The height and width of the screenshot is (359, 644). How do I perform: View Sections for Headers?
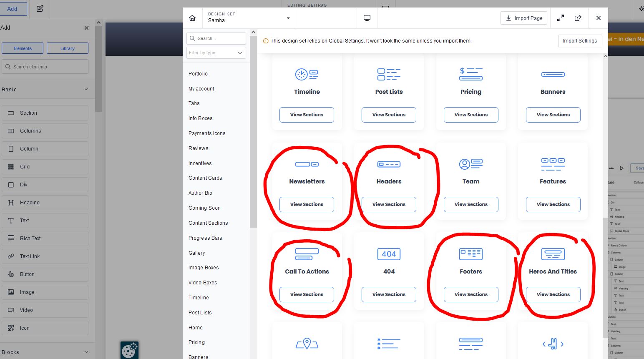(x=389, y=204)
